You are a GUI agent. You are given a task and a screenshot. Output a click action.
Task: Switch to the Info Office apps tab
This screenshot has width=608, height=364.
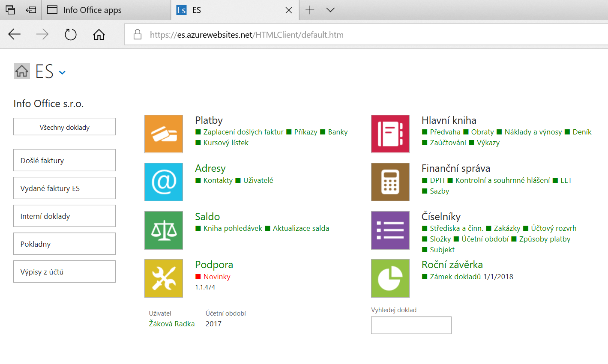pyautogui.click(x=92, y=10)
